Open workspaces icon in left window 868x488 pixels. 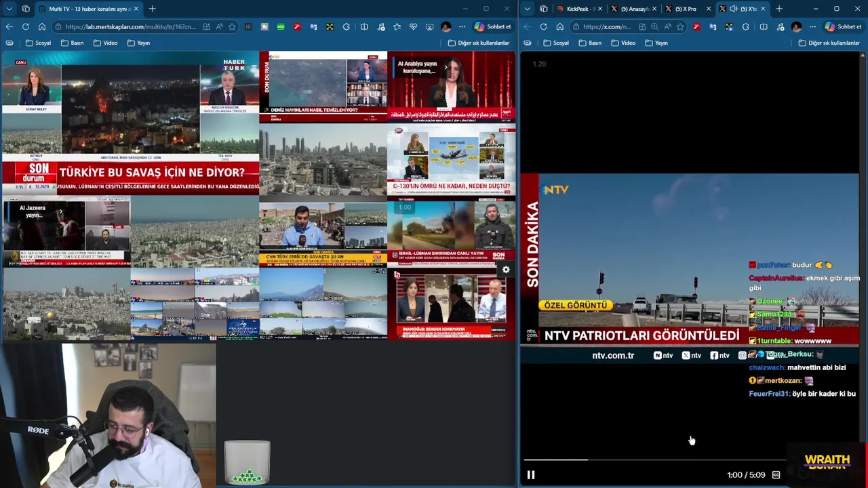(x=26, y=9)
